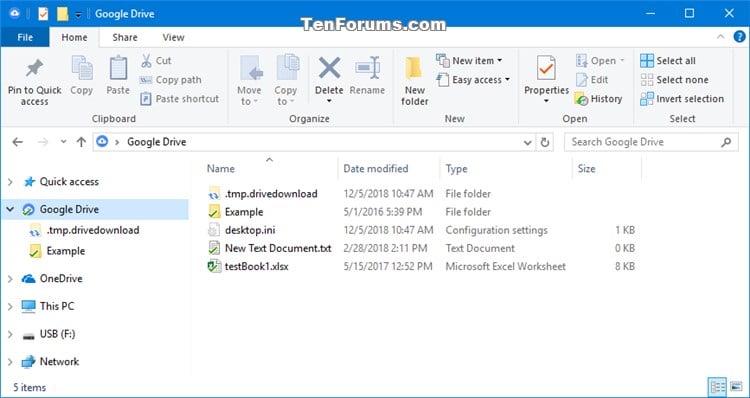Click Pin to Quick access icon
This screenshot has height=398, width=750.
click(34, 69)
